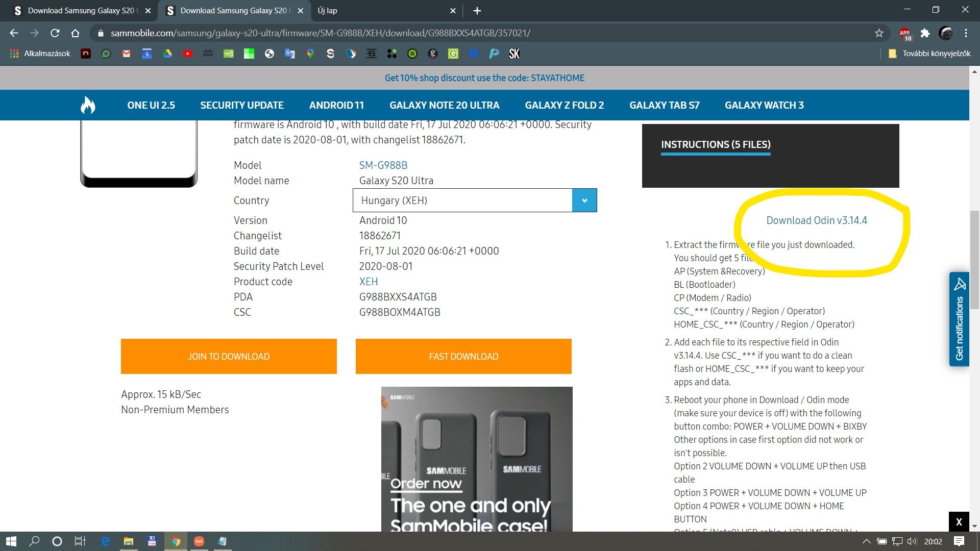Open ONE UI 2.5 menu item

click(151, 105)
